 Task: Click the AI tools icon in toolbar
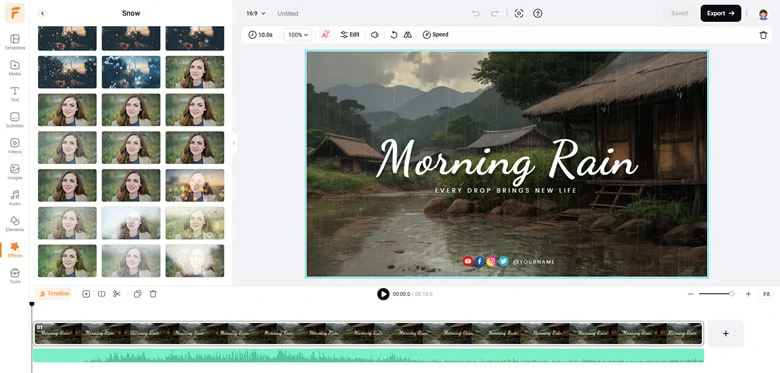(x=325, y=35)
